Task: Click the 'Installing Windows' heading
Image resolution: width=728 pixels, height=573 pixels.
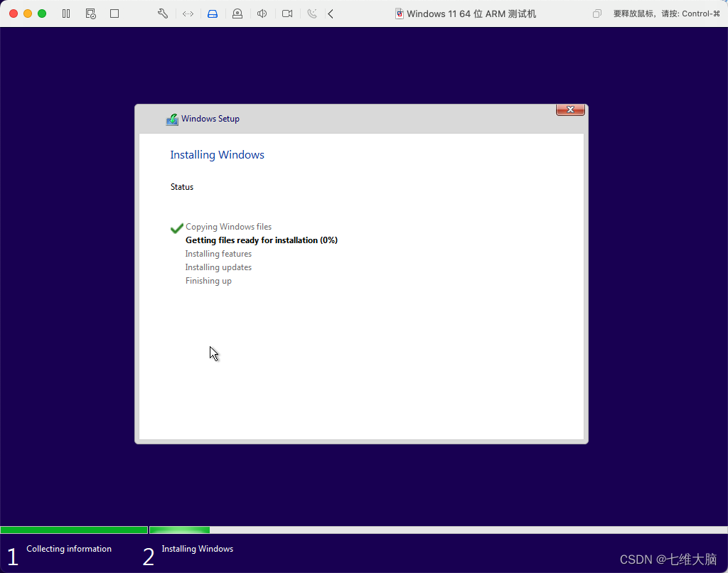Action: [217, 155]
